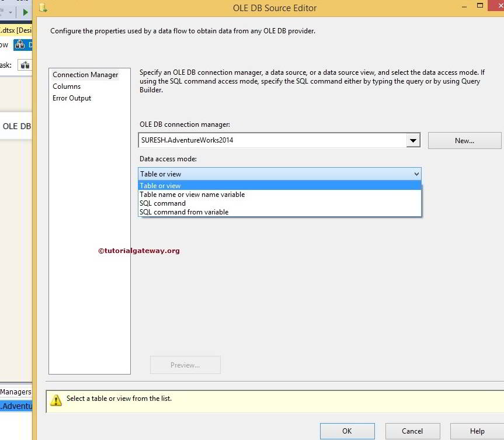
Task: Click the OK button
Action: point(347,431)
